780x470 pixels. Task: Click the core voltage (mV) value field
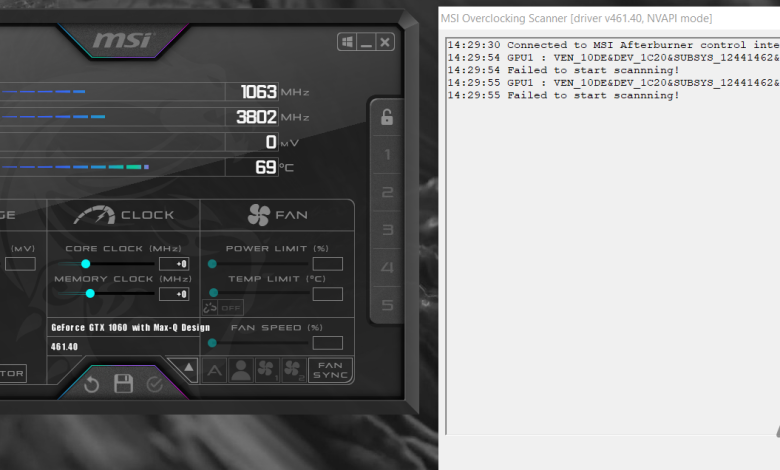coord(20,264)
